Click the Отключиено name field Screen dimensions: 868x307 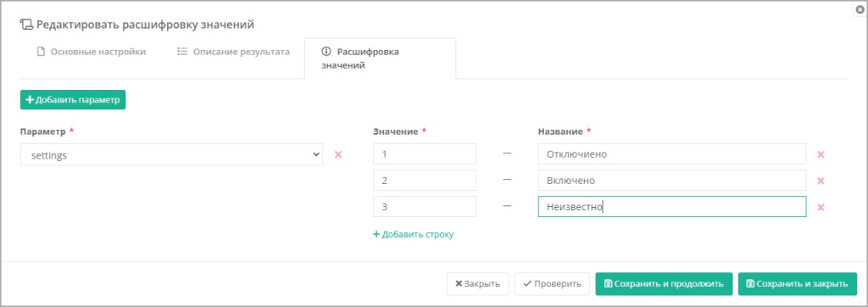[672, 154]
